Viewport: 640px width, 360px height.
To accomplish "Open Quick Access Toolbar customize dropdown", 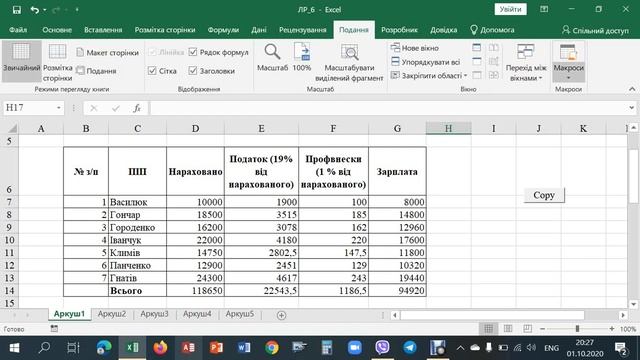I will (77, 10).
